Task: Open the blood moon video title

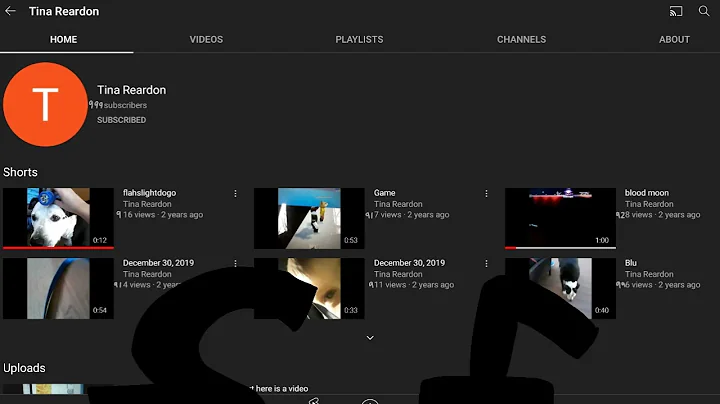Action: [647, 193]
